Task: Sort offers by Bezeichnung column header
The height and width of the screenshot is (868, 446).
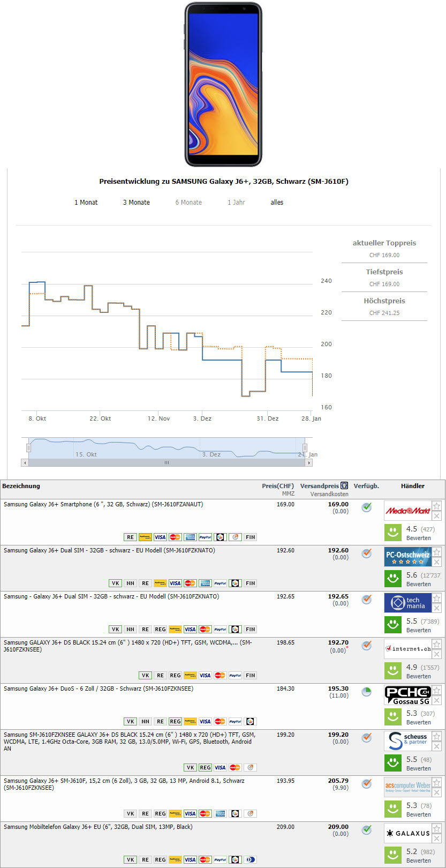Action: (21, 486)
